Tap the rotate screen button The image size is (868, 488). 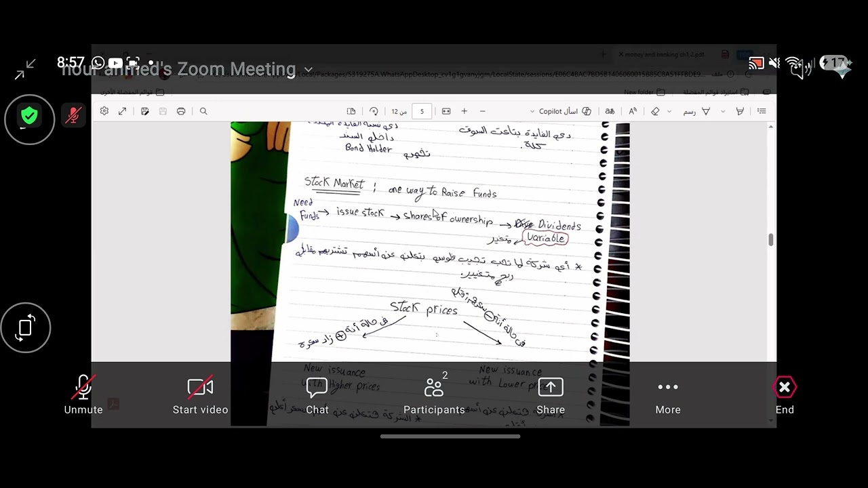tap(26, 327)
